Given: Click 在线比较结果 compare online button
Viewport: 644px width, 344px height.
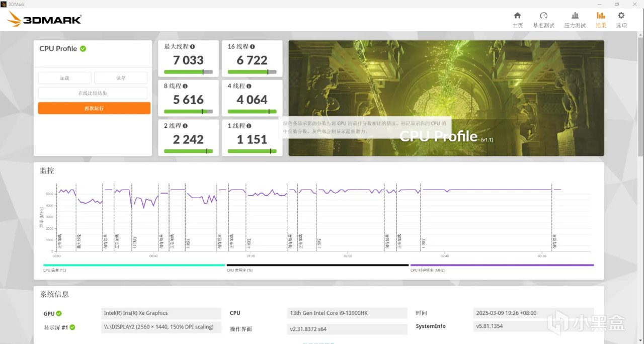Looking at the screenshot, I should 93,93.
